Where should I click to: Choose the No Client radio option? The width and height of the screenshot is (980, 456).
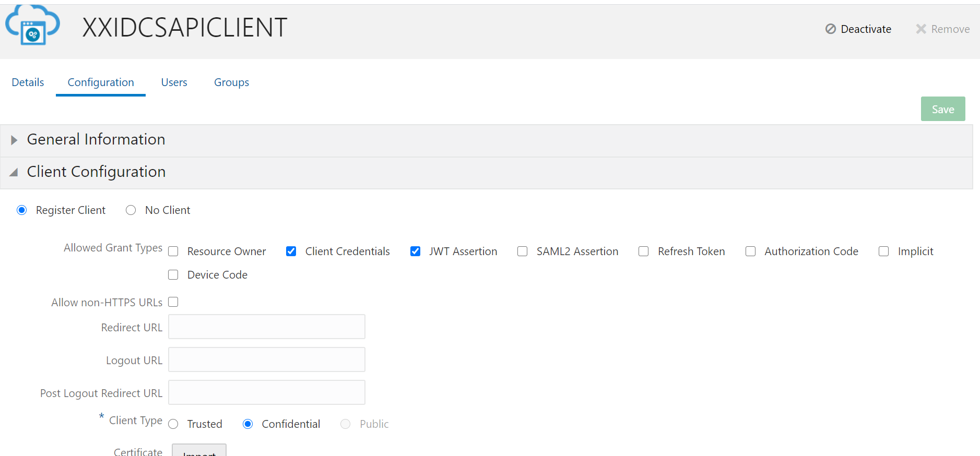131,210
